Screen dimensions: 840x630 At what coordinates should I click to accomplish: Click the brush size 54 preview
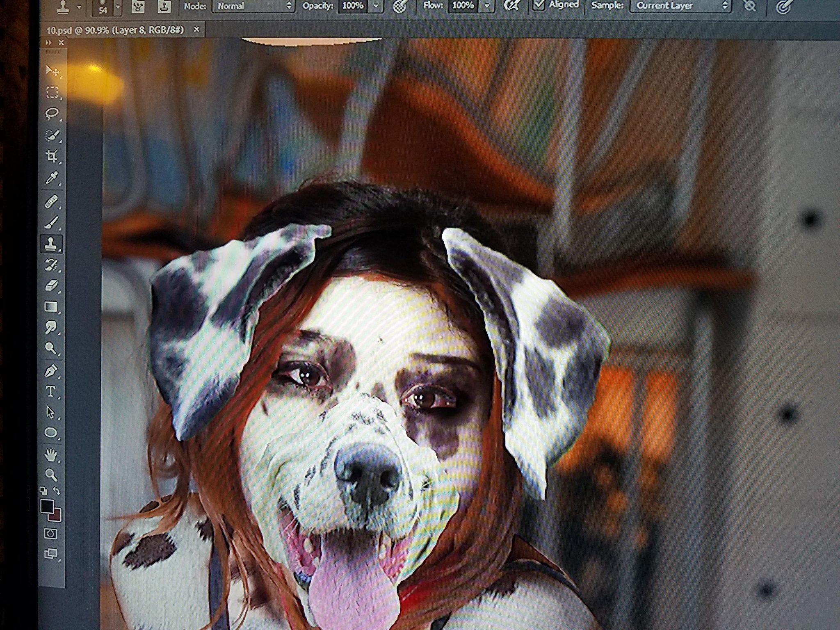coord(103,7)
